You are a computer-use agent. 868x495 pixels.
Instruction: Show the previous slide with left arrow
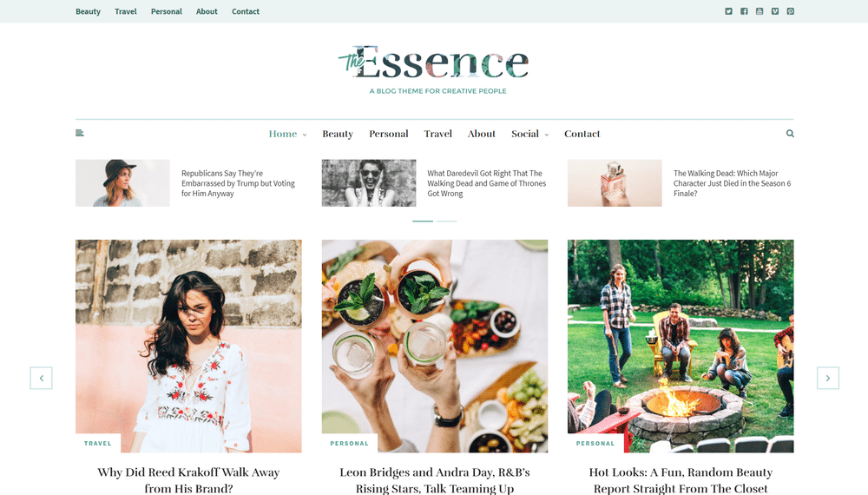click(41, 378)
